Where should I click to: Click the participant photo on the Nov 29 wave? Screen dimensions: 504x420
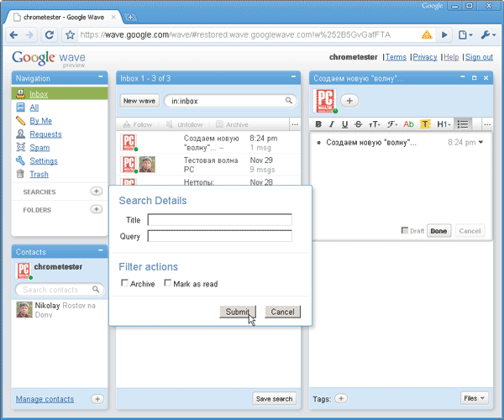(147, 164)
